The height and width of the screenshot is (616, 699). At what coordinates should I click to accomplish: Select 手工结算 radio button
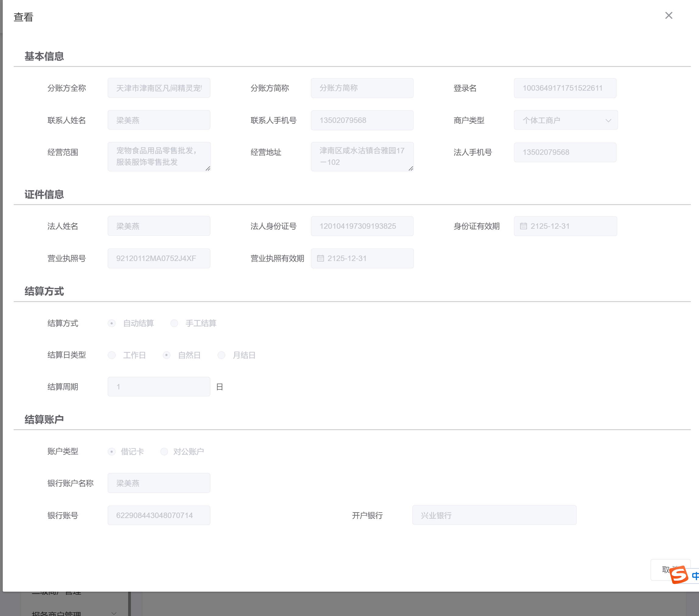pyautogui.click(x=174, y=323)
